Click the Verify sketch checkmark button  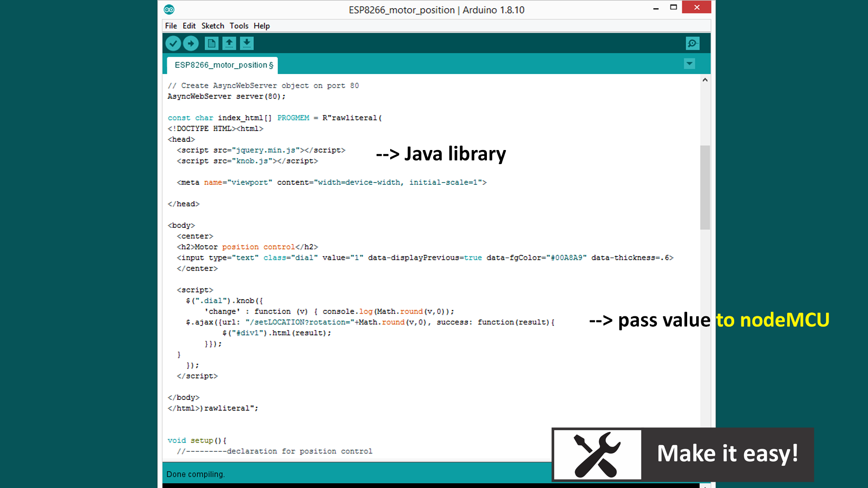[173, 43]
